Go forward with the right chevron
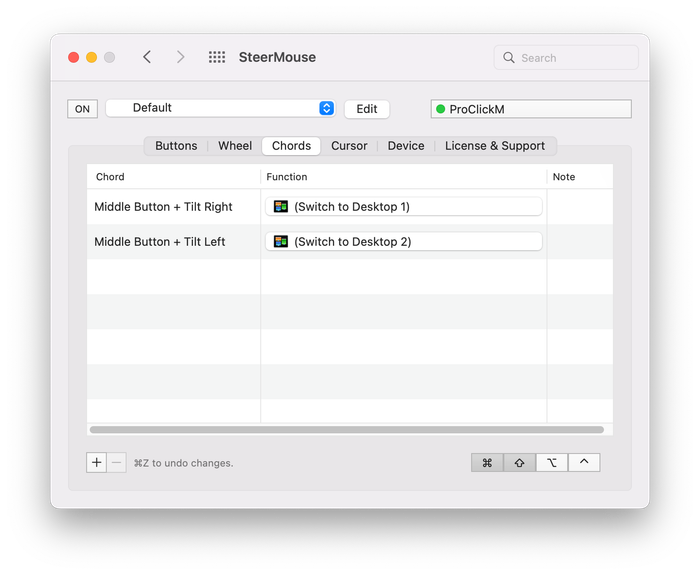 coord(180,57)
